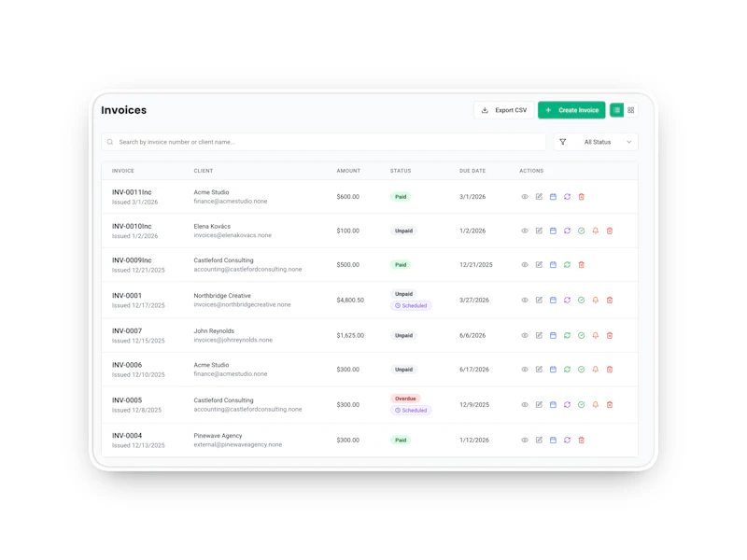Click recurring icon for INV-0005
Screen dimensions: 747x560
[x=567, y=405]
